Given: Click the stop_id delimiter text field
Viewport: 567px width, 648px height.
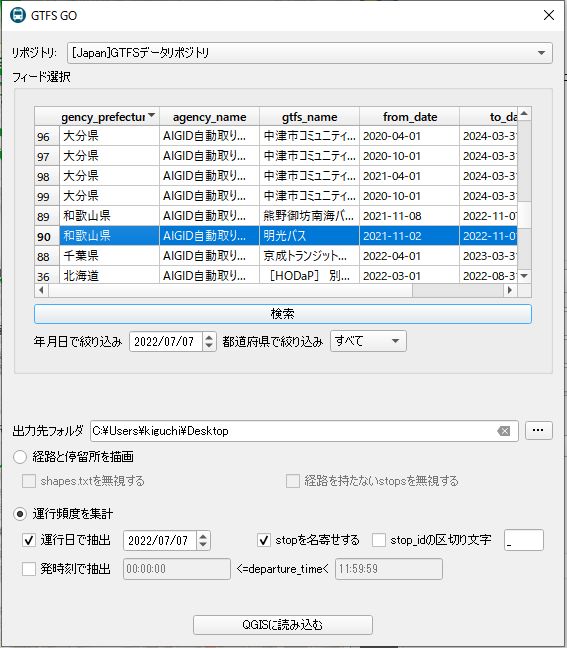Looking at the screenshot, I should (524, 540).
